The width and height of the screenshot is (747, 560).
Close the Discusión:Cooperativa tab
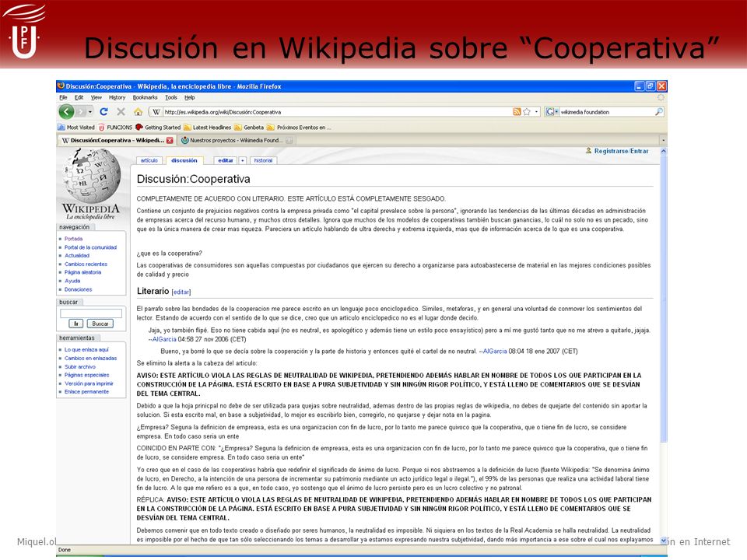click(170, 141)
